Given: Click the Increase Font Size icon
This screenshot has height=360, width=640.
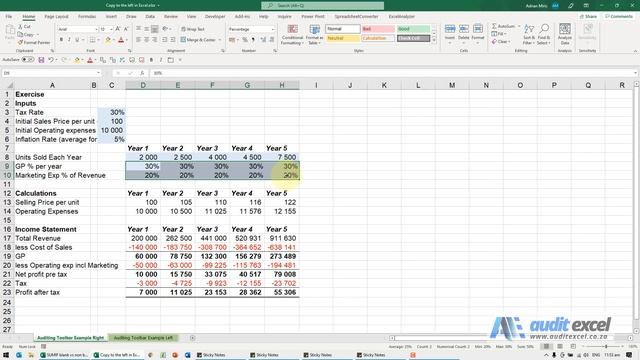Looking at the screenshot, I should pyautogui.click(x=118, y=29).
